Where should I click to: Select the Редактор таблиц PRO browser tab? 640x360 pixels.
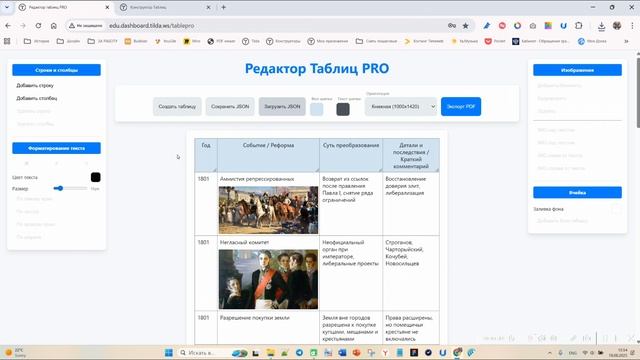coord(64,7)
